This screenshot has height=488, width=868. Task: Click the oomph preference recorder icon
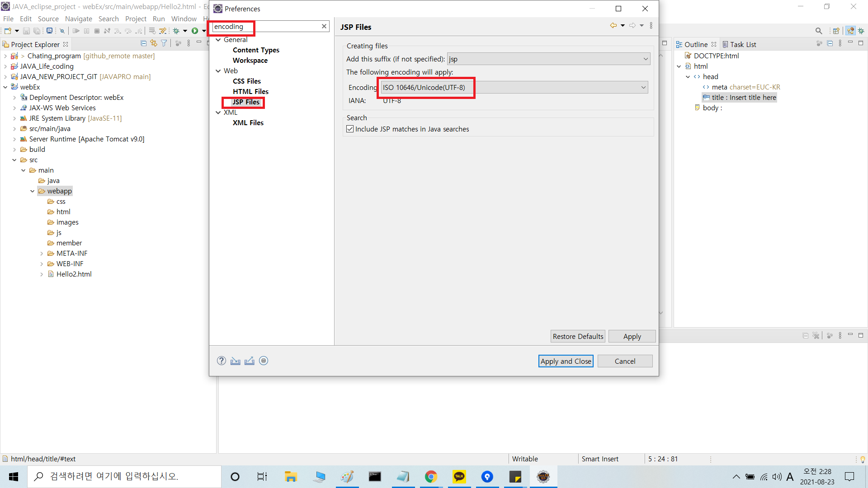[x=264, y=361]
